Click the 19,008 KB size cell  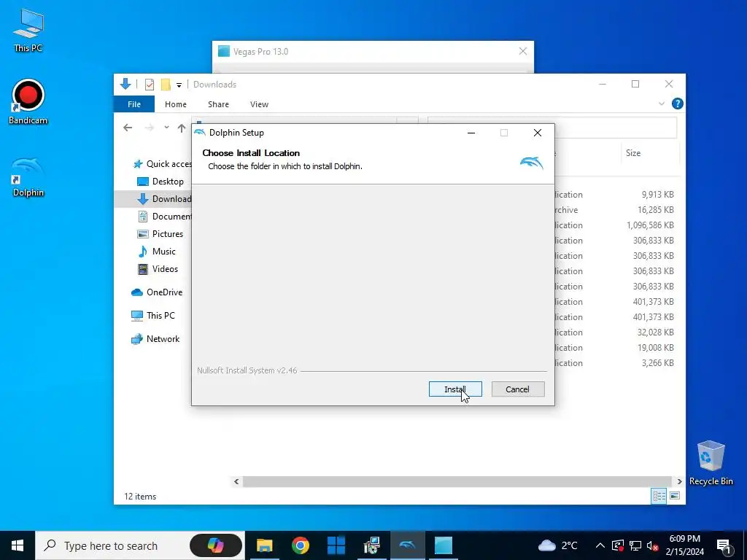point(656,348)
